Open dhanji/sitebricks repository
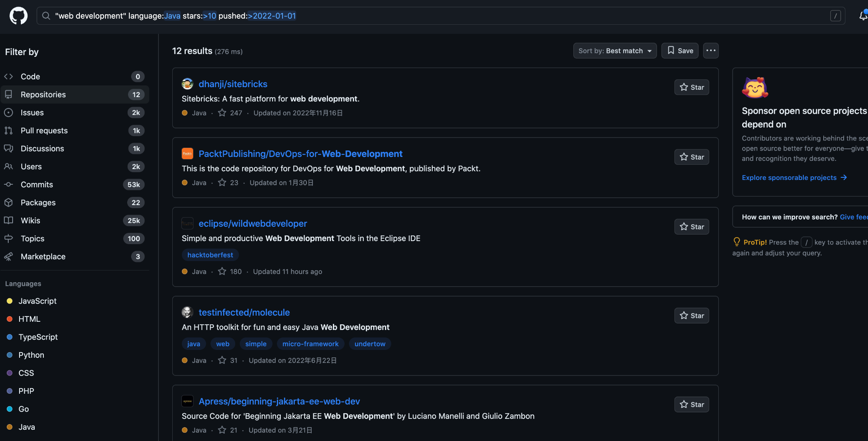 (x=233, y=84)
